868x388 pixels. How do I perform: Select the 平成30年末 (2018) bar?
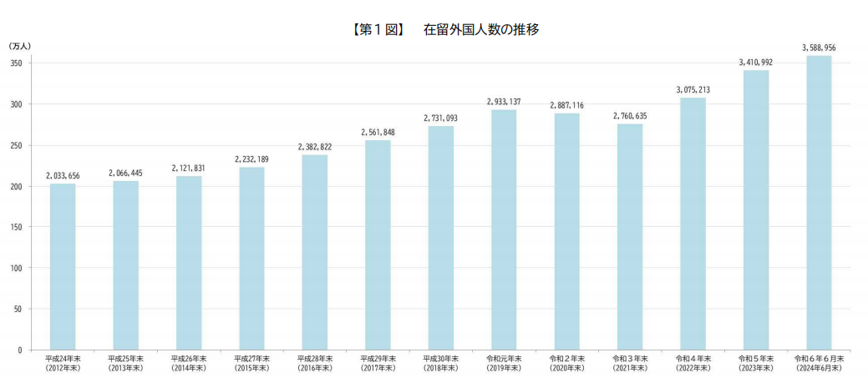point(441,238)
